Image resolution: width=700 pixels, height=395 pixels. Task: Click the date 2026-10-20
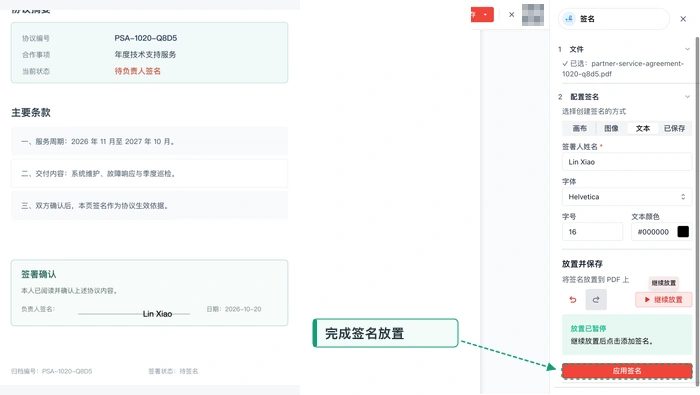pos(243,309)
